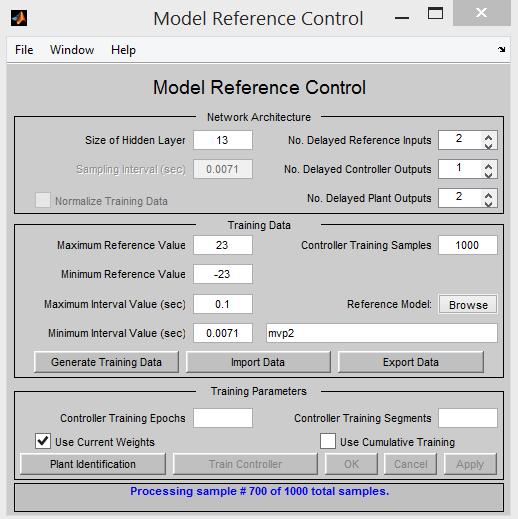Click the dock arrow icon in the menu bar
Screen dimensions: 518x519
(502, 50)
